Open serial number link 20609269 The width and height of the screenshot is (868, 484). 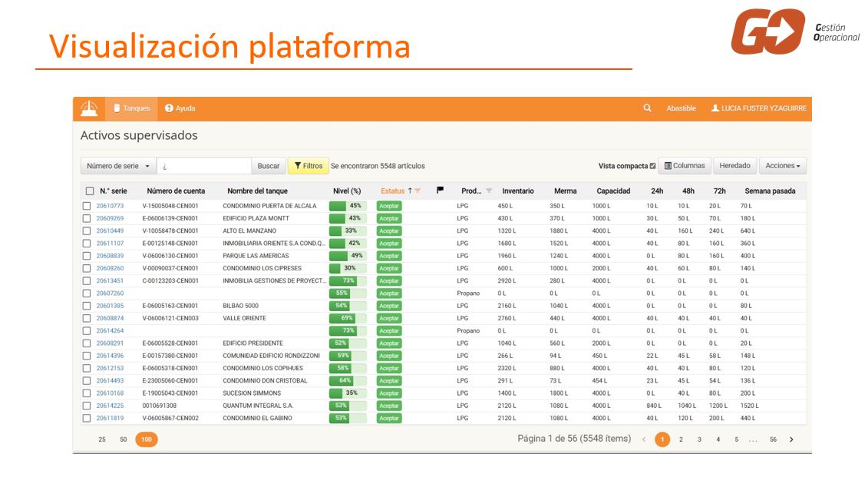point(111,218)
